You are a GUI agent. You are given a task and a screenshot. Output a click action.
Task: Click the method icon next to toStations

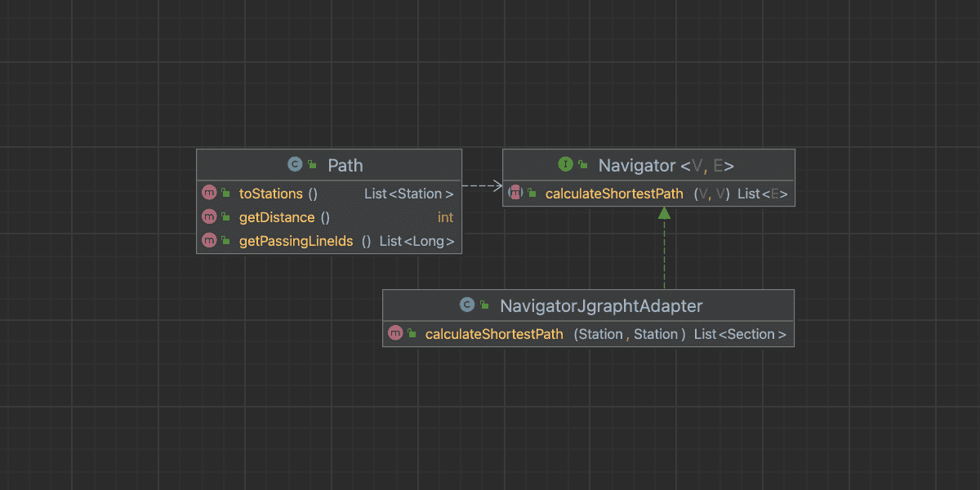tap(209, 194)
